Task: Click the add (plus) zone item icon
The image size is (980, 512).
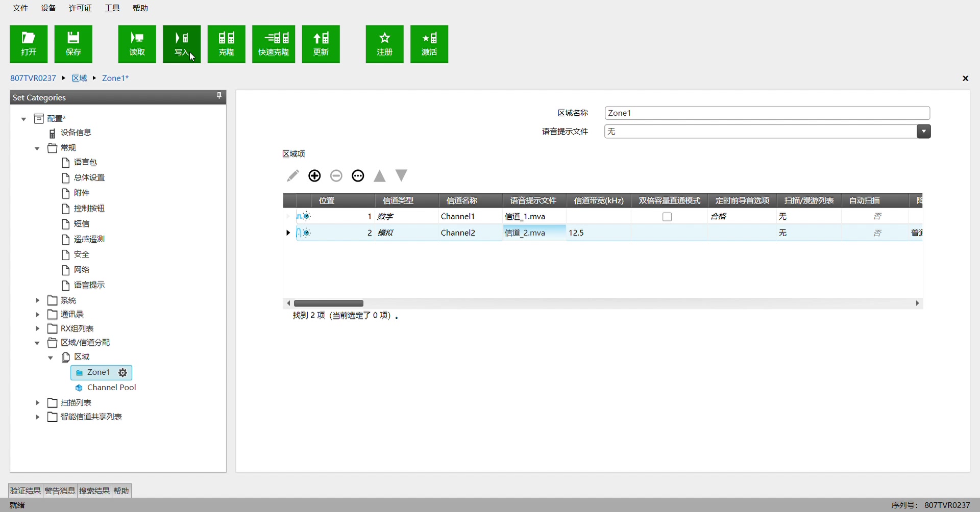Action: (314, 176)
